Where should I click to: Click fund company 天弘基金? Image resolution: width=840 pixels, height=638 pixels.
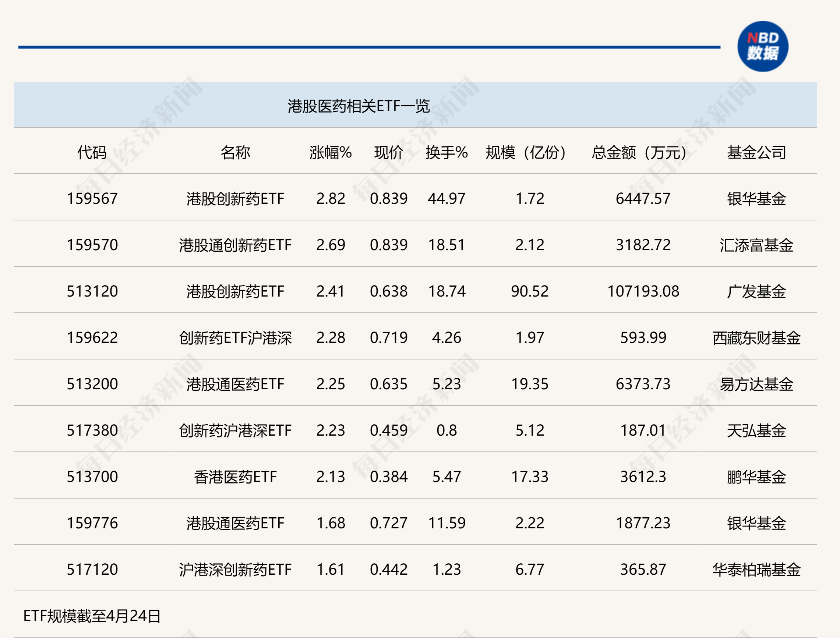(x=756, y=430)
